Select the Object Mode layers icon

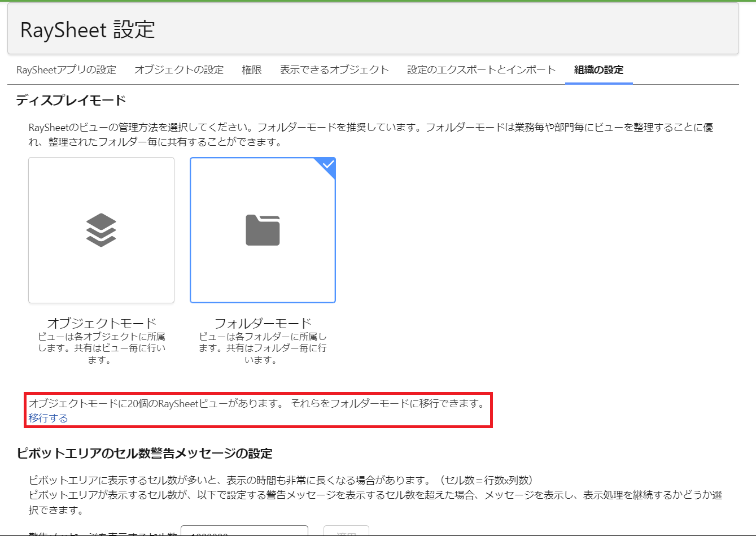[101, 230]
